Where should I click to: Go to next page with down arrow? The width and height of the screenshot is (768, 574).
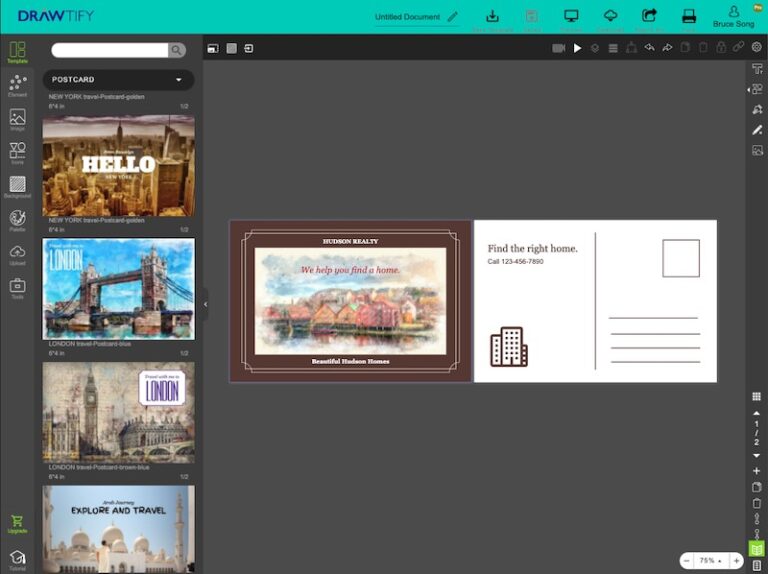tap(756, 455)
